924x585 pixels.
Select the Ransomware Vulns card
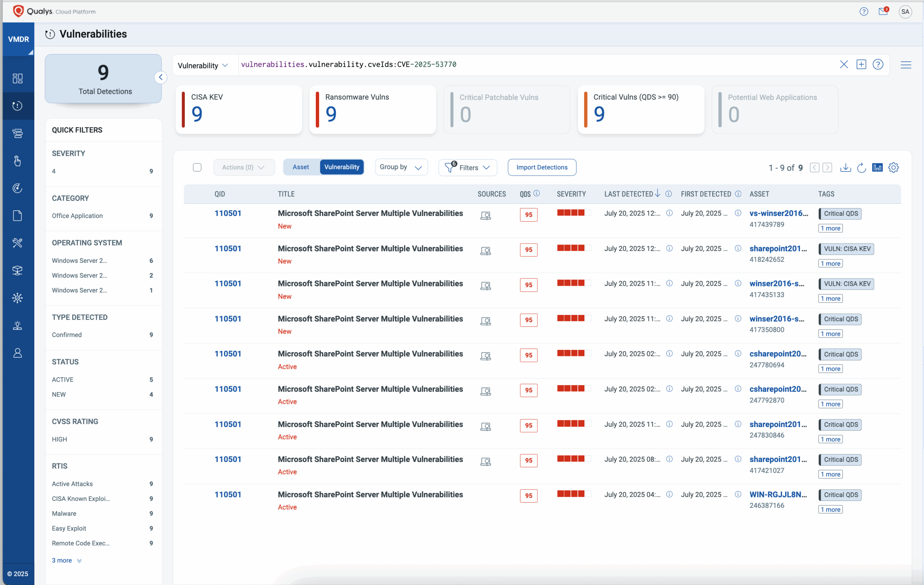[372, 110]
